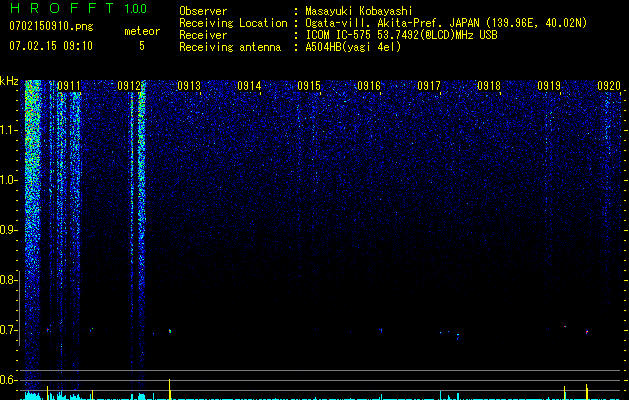629x400 pixels.
Task: Click the 0.8 kHz frequency axis label
Action: click(x=7, y=280)
